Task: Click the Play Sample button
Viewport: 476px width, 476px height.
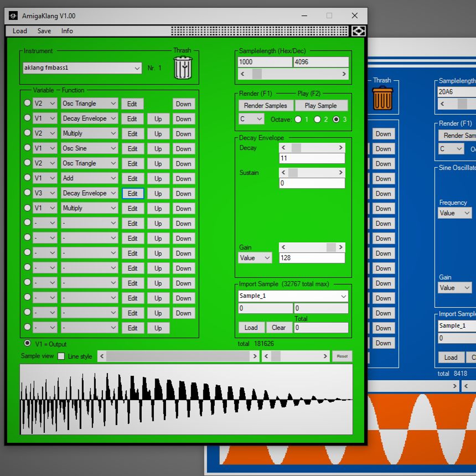Action: coord(321,106)
